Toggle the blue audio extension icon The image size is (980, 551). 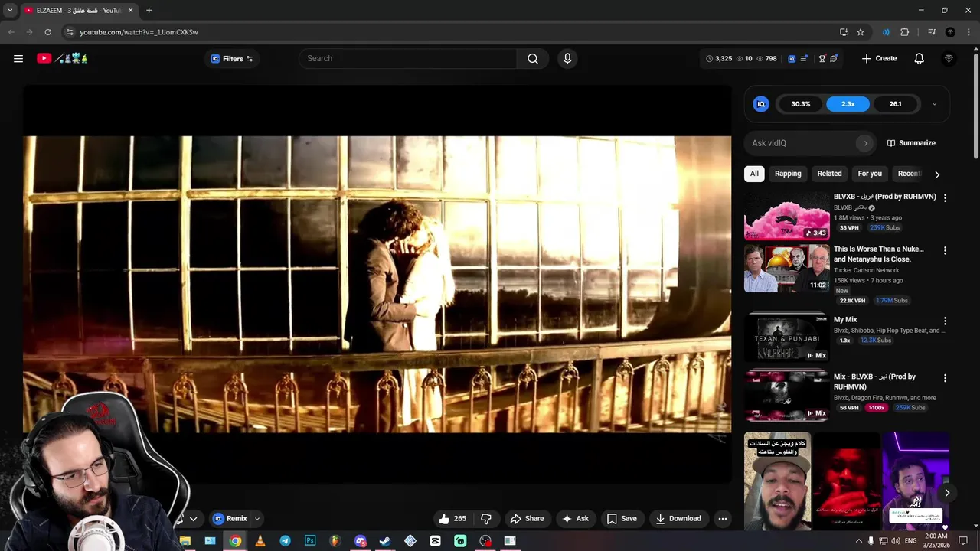886,32
